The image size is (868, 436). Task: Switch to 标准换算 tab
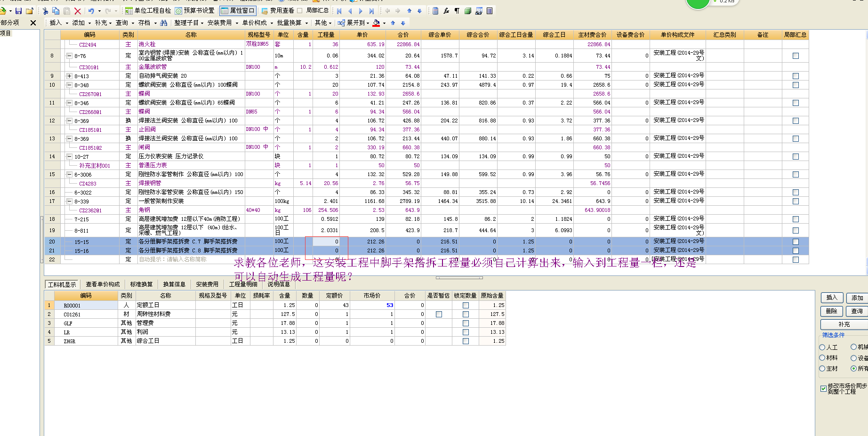point(141,284)
